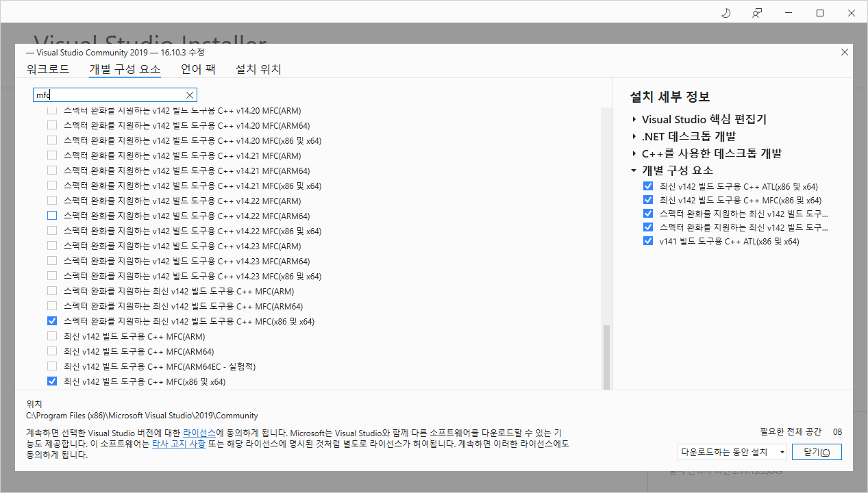This screenshot has height=493, width=868.
Task: Select v14.23 MFC(ARM) row text
Action: tap(182, 246)
